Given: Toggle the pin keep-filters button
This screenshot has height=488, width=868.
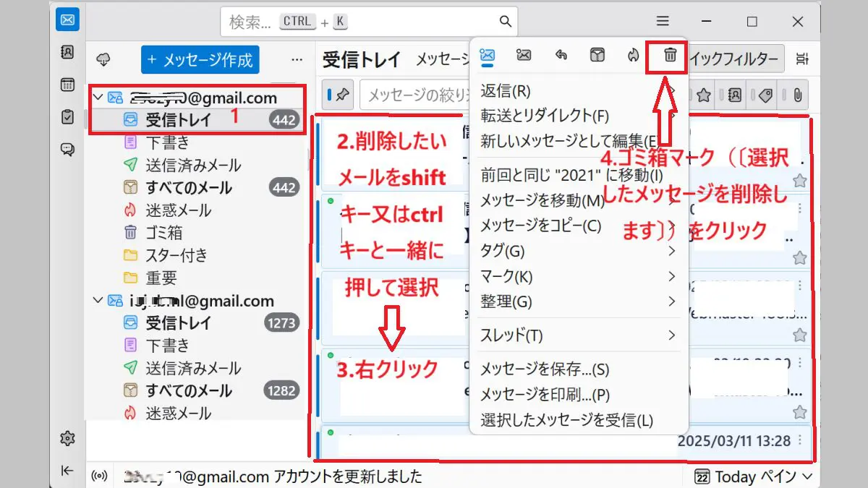Looking at the screenshot, I should [339, 95].
